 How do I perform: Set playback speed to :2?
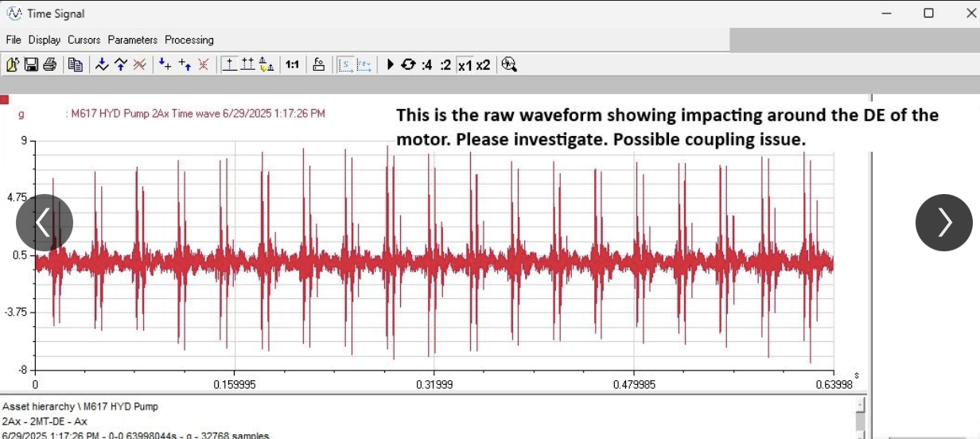tap(445, 64)
